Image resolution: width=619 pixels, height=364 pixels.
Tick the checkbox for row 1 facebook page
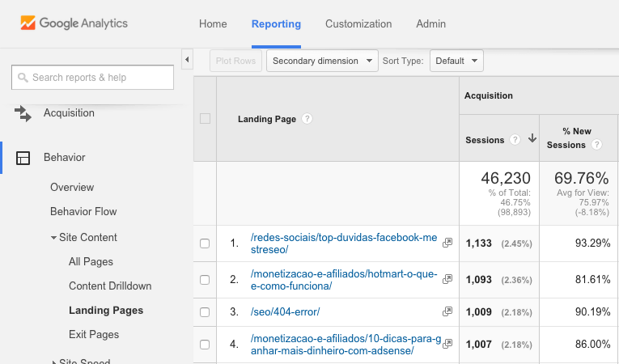(205, 243)
